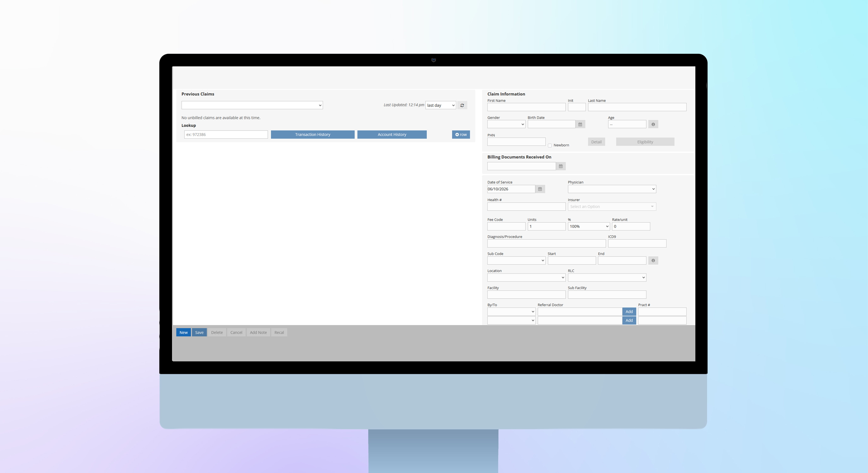Click the first Pract # field
Viewport: 868px width, 473px height.
662,312
